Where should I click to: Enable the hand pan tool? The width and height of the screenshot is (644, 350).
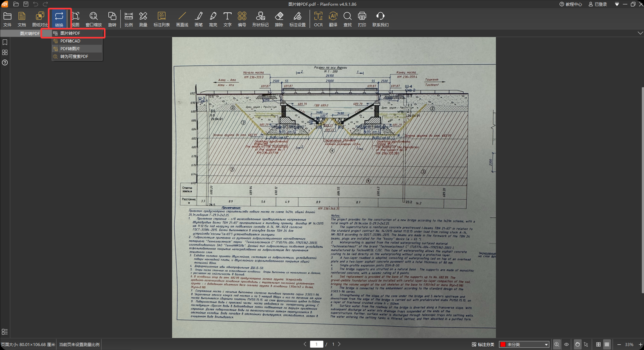click(577, 345)
